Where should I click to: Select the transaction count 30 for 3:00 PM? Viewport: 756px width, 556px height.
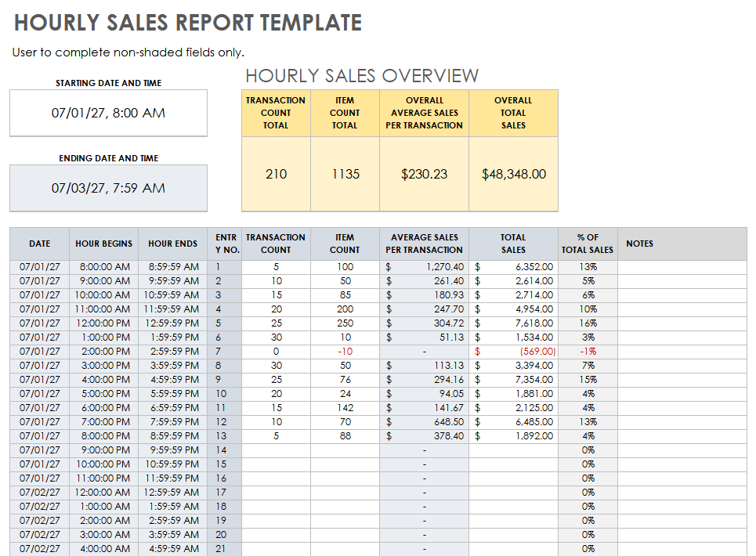tap(276, 365)
